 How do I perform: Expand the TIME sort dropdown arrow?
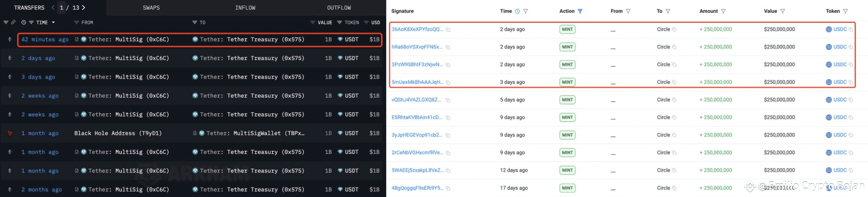(x=53, y=22)
